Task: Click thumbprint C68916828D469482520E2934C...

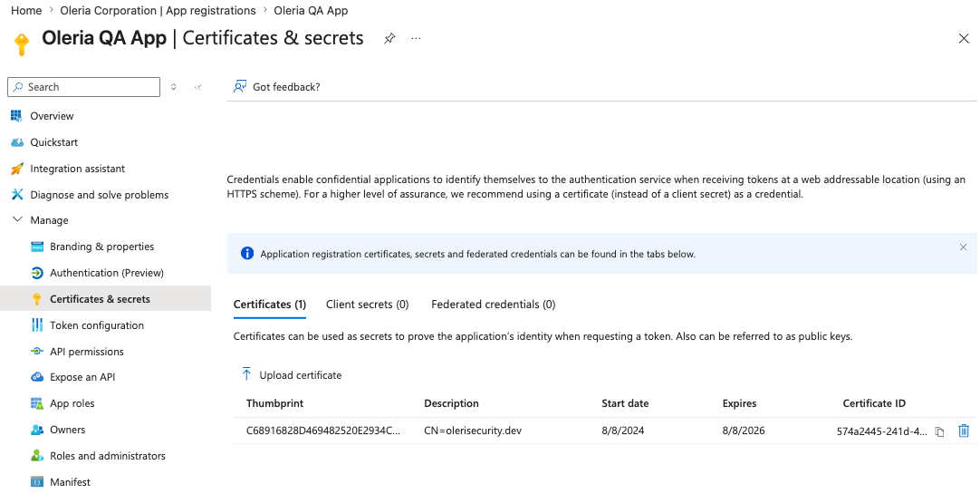Action: 323,431
